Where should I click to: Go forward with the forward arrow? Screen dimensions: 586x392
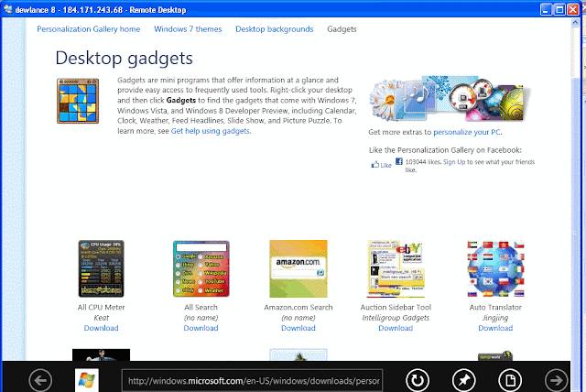pyautogui.click(x=557, y=380)
